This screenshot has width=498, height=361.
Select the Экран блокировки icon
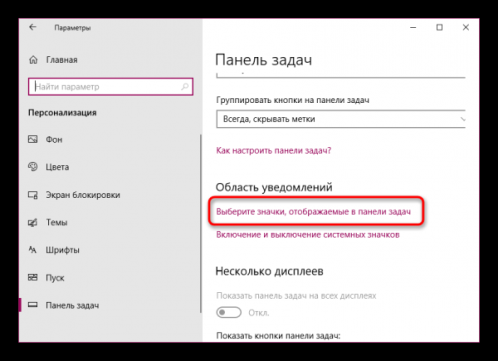(33, 195)
